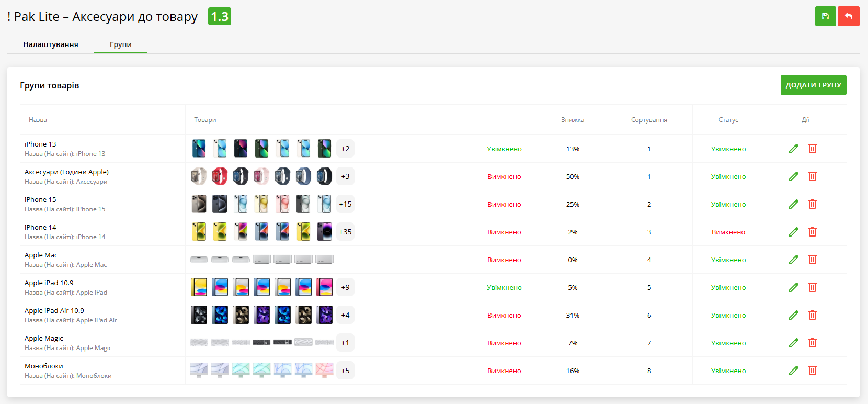Click the red back arrow button

(x=848, y=16)
